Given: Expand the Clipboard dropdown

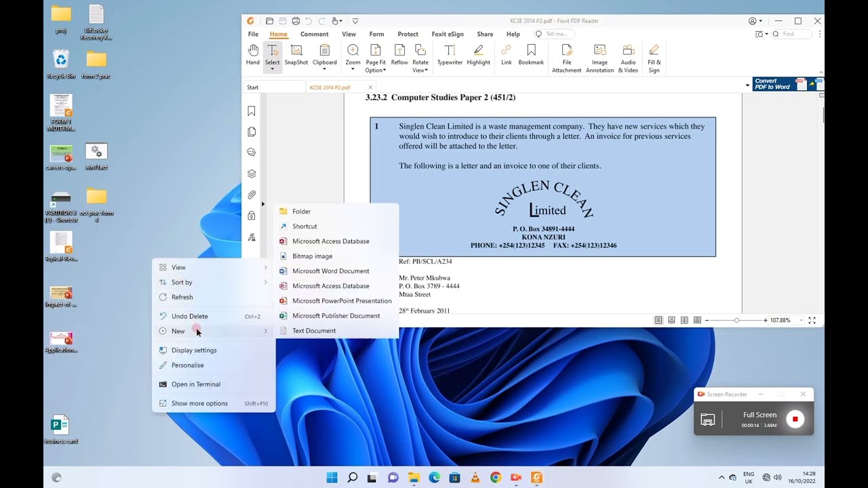Looking at the screenshot, I should click(x=324, y=70).
